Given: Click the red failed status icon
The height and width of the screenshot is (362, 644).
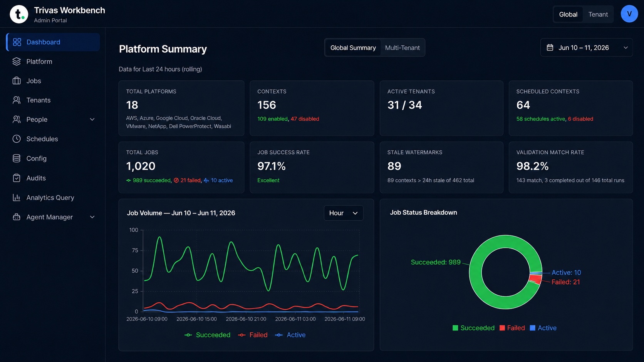Looking at the screenshot, I should click(x=176, y=180).
